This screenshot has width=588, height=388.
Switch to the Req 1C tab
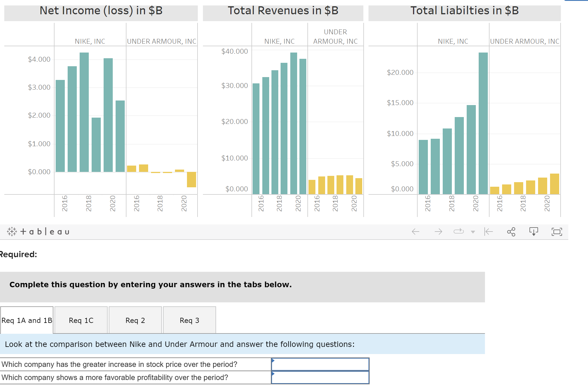81,320
